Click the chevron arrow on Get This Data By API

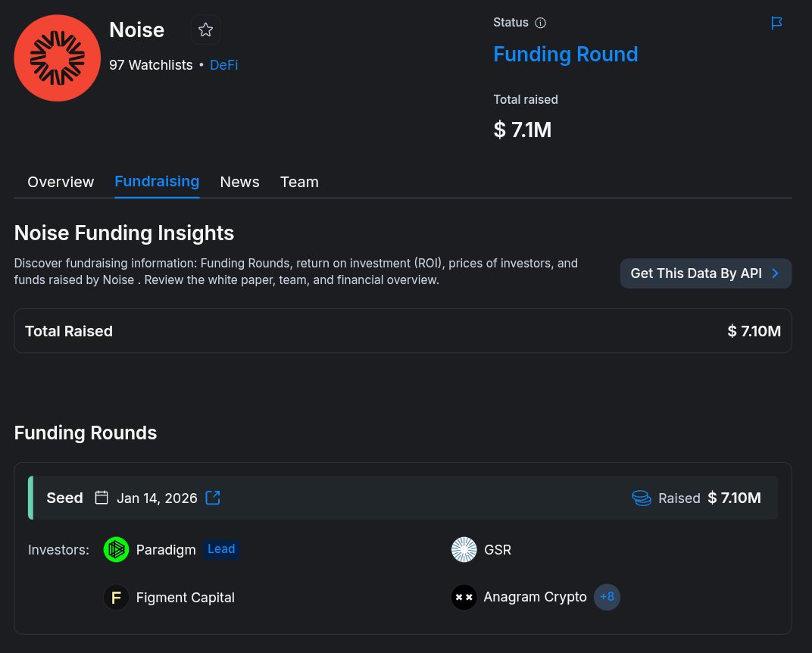[x=775, y=273]
